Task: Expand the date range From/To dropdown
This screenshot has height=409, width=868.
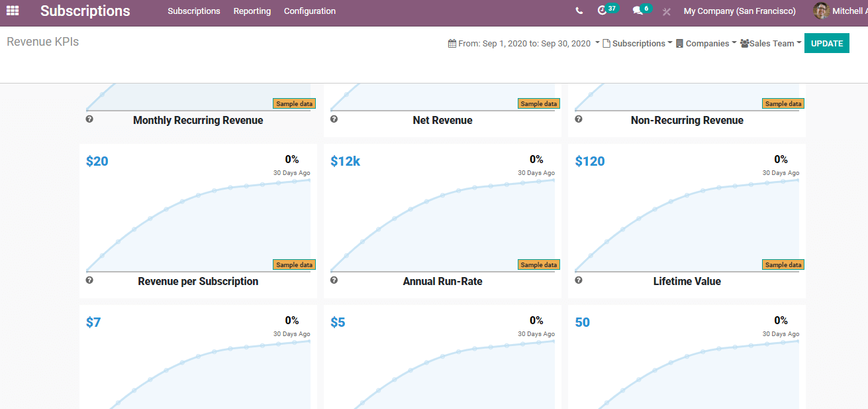Action: tap(524, 44)
